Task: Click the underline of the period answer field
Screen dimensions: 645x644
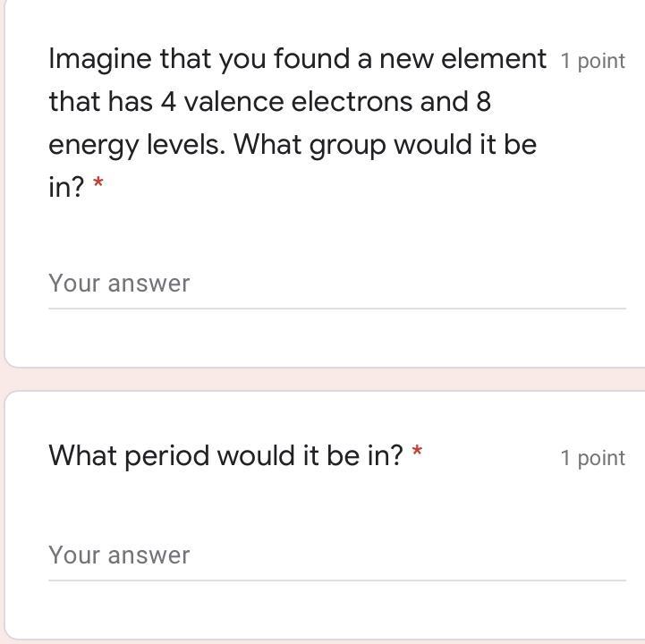Action: [x=336, y=580]
